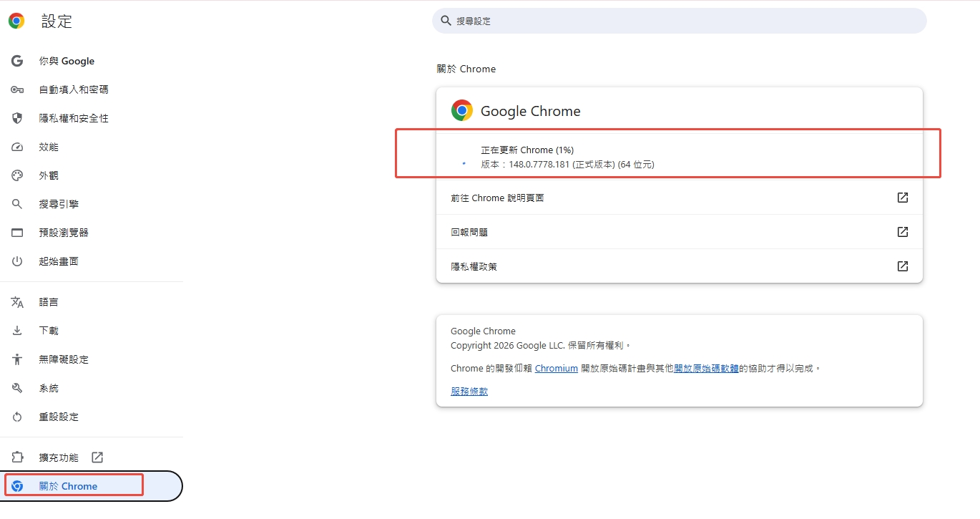Click the puzzle piece icon for 擴充功能
This screenshot has height=519, width=980.
click(x=17, y=457)
